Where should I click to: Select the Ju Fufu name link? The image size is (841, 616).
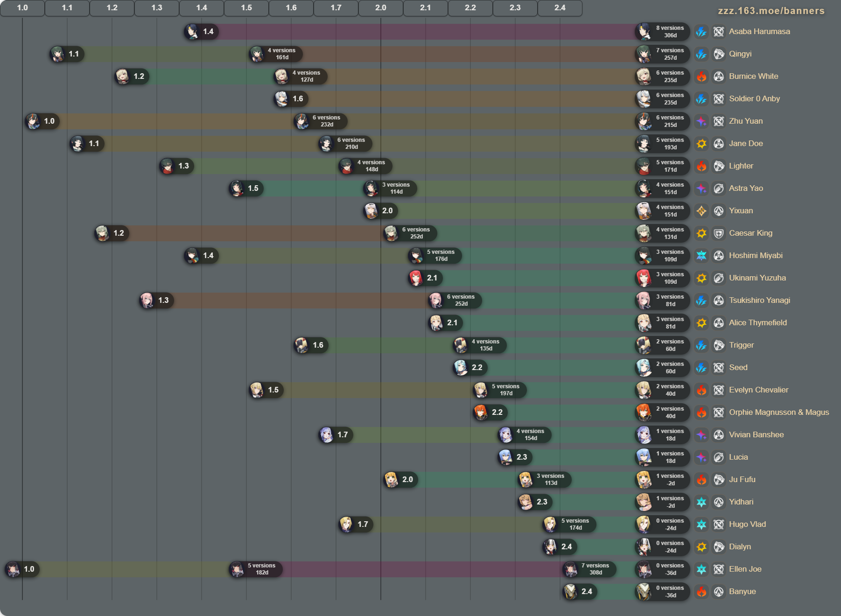[x=742, y=480]
